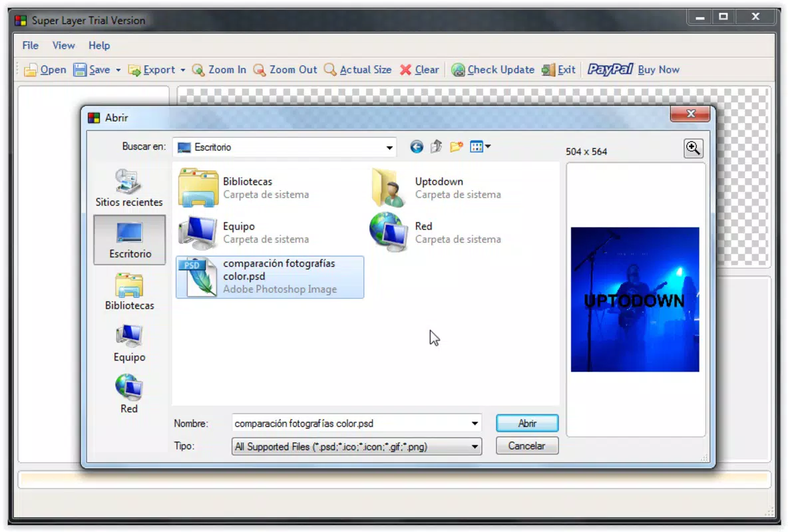Select Actual Size in the toolbar
Image resolution: width=788 pixels, height=532 pixels.
358,70
